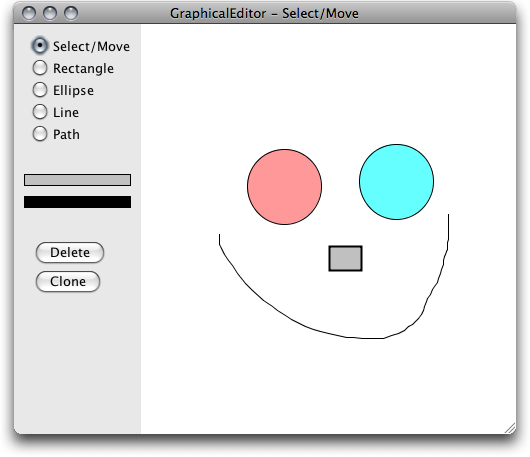Open the gray fill color swatch
This screenshot has width=530, height=457.
click(x=77, y=180)
